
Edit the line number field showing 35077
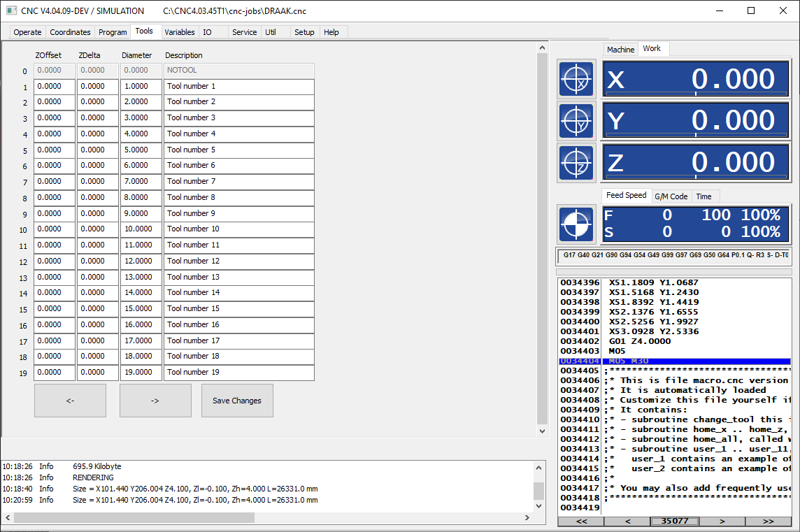675,522
